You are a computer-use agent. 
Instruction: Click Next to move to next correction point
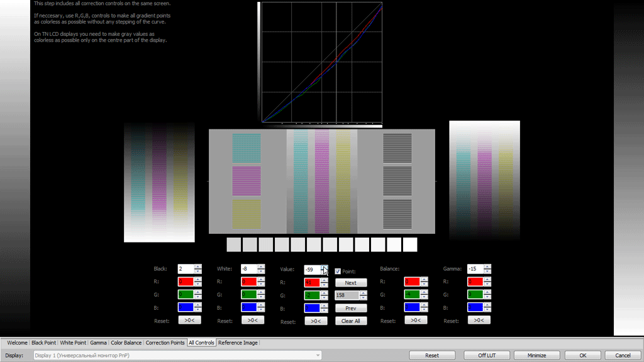click(351, 282)
